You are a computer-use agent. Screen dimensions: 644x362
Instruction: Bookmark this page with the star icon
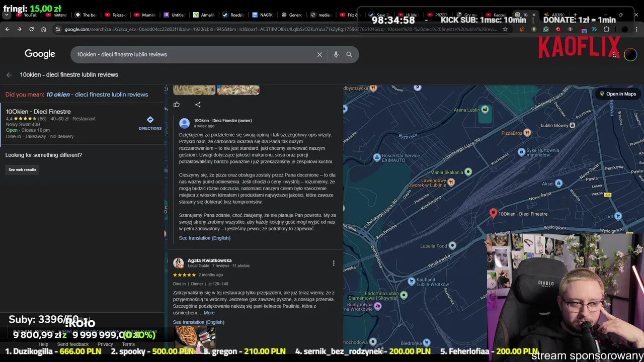pos(505,29)
